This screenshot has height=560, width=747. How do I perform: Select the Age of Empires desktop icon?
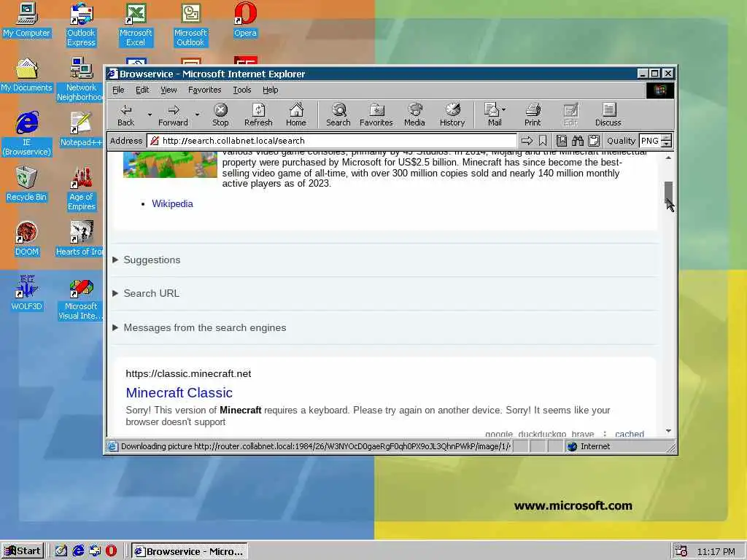tap(82, 189)
